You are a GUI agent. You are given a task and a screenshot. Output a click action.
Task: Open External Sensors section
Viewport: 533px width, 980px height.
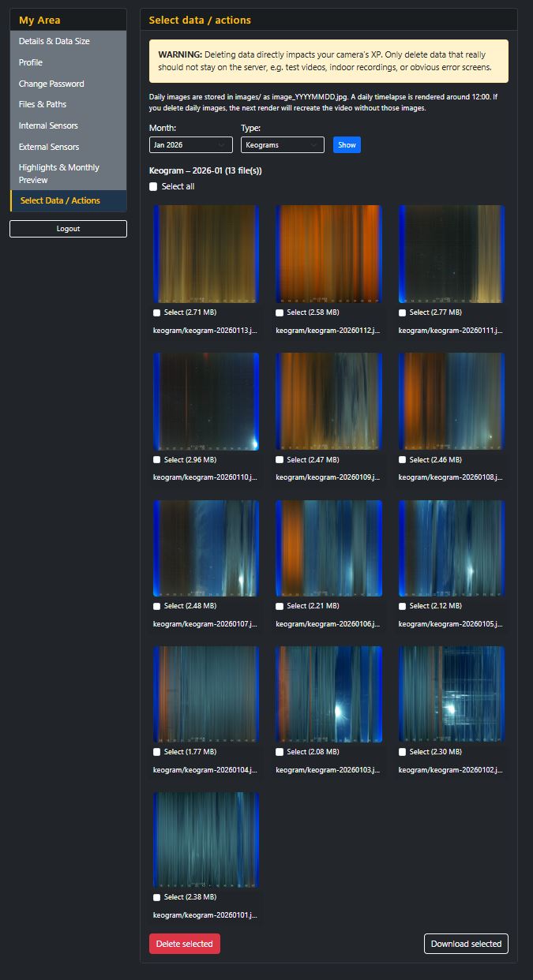point(68,147)
